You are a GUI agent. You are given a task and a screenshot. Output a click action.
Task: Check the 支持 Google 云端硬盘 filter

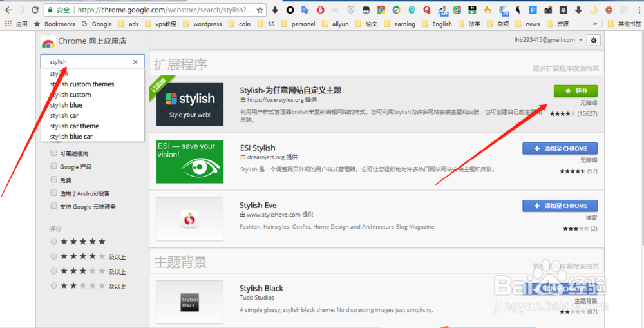(53, 206)
